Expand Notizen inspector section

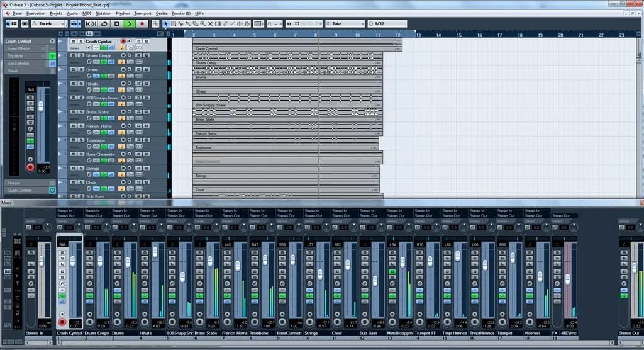coord(30,183)
